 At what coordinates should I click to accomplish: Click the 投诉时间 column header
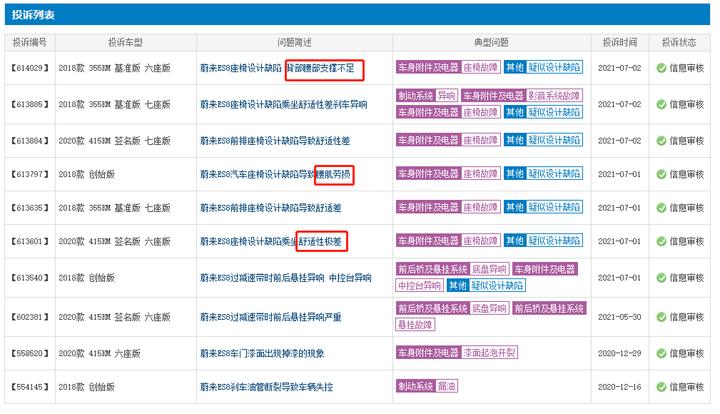[x=620, y=42]
